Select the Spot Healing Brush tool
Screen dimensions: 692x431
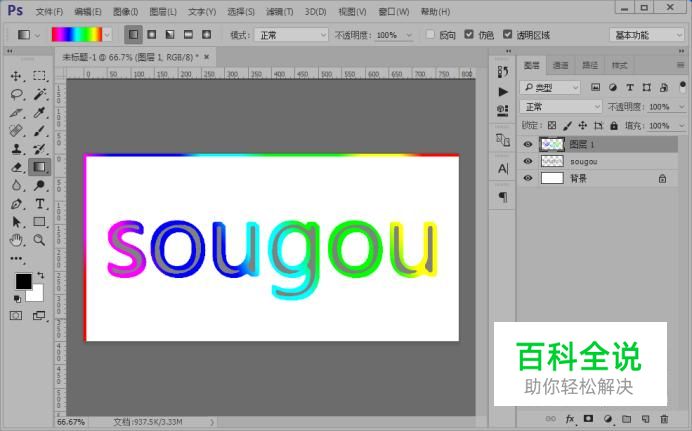pyautogui.click(x=16, y=131)
